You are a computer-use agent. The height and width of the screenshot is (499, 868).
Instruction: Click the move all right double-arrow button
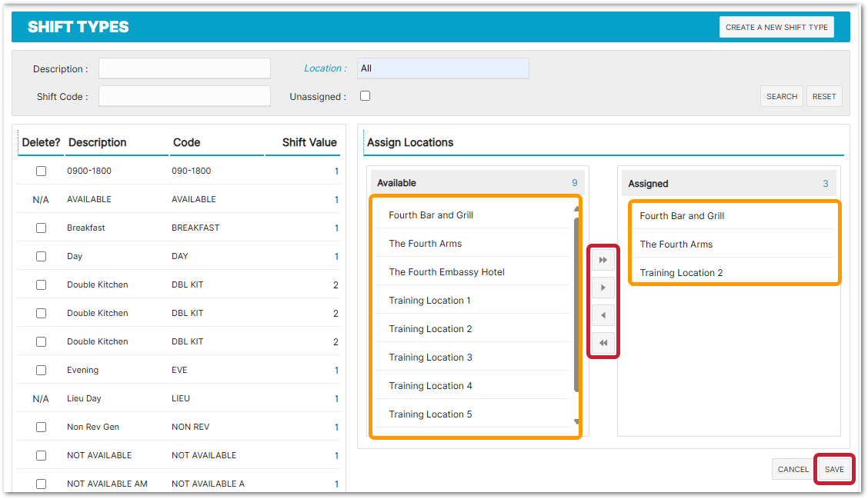click(603, 260)
